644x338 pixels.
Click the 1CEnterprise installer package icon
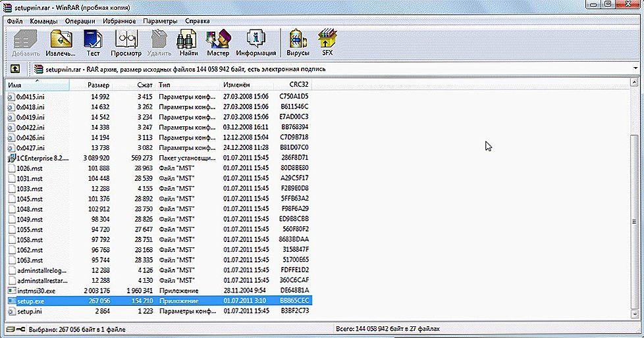(11, 158)
